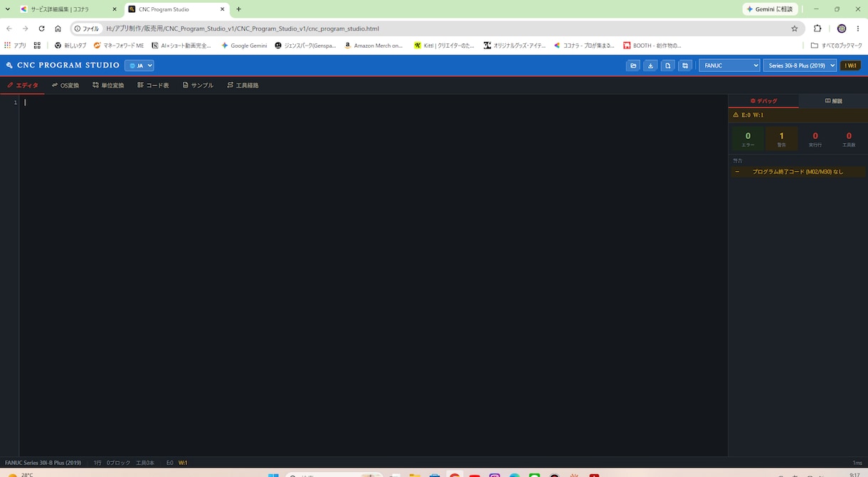The width and height of the screenshot is (868, 477).
Task: Select the 解説 panel tab
Action: click(x=833, y=101)
